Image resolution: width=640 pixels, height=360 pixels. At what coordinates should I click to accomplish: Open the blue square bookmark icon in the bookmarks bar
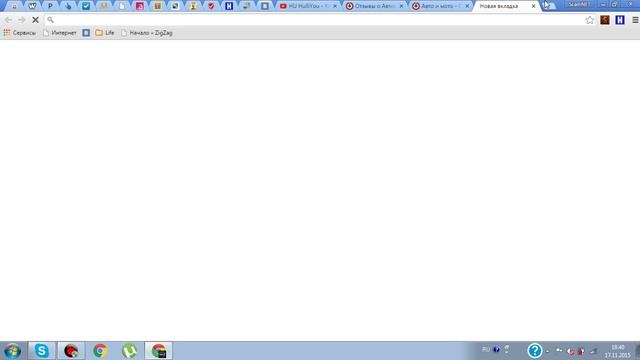[86, 33]
